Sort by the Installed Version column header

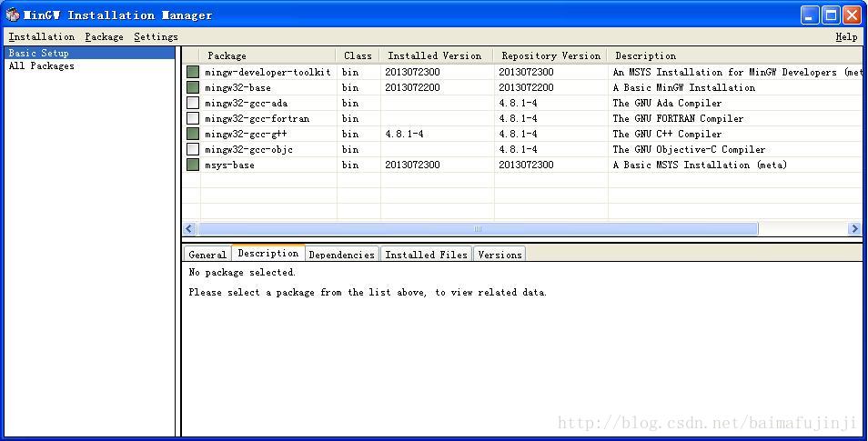pos(436,55)
